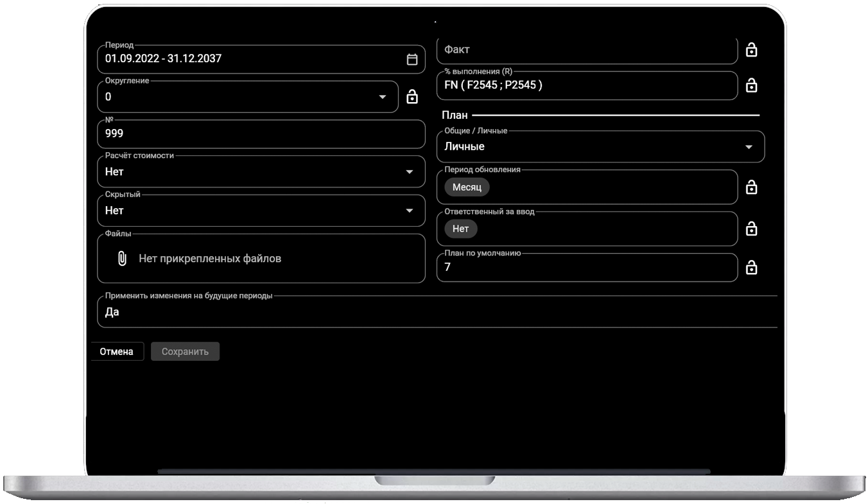Click the № input field with 999

tap(260, 134)
